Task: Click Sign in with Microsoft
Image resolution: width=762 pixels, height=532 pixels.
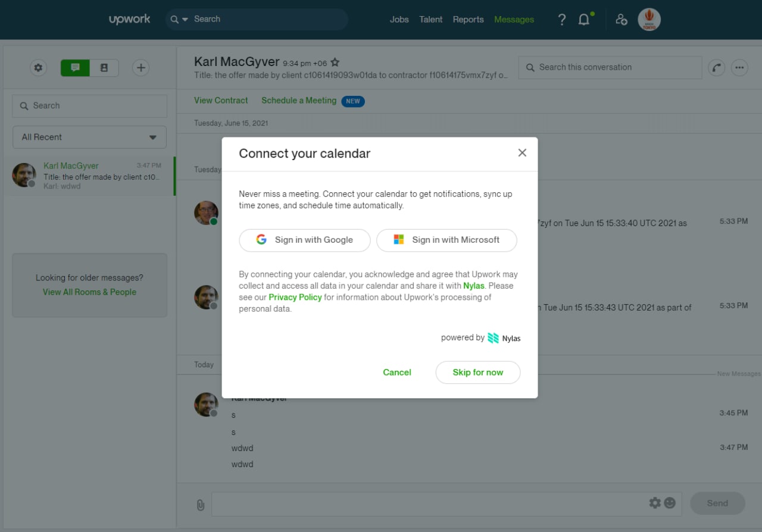Action: pos(446,240)
